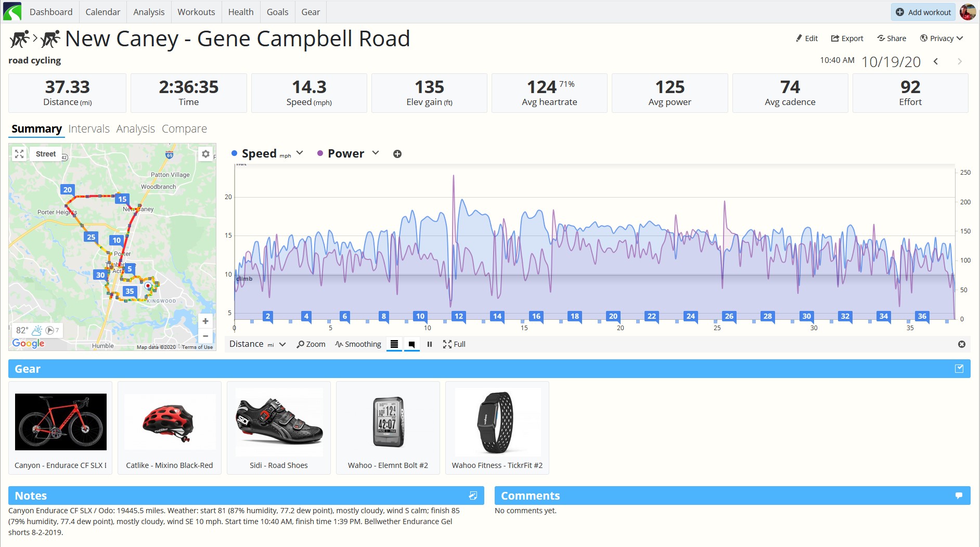Open map settings gear icon
The image size is (980, 547).
click(205, 154)
